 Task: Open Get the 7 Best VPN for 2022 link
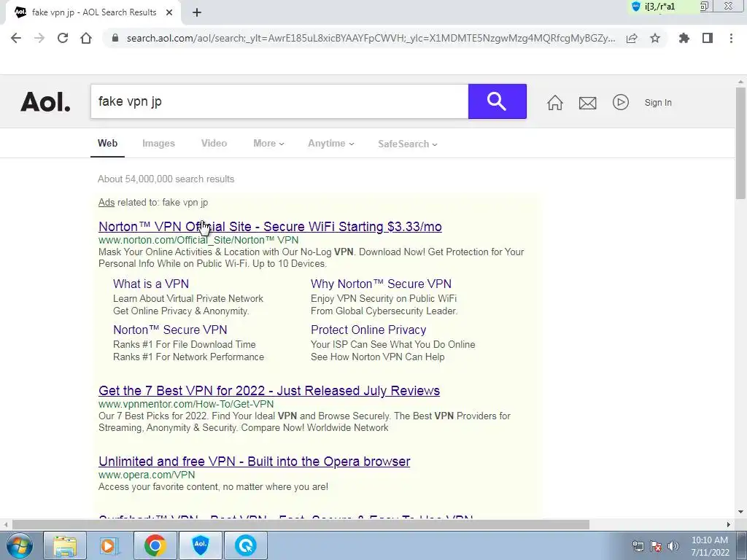coord(269,391)
